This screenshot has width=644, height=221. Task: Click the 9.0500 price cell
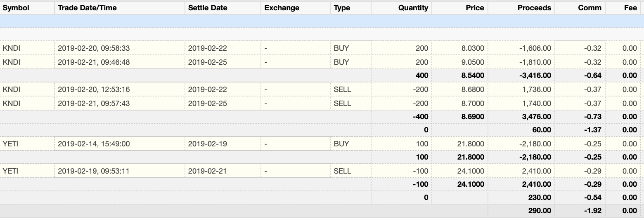point(472,62)
